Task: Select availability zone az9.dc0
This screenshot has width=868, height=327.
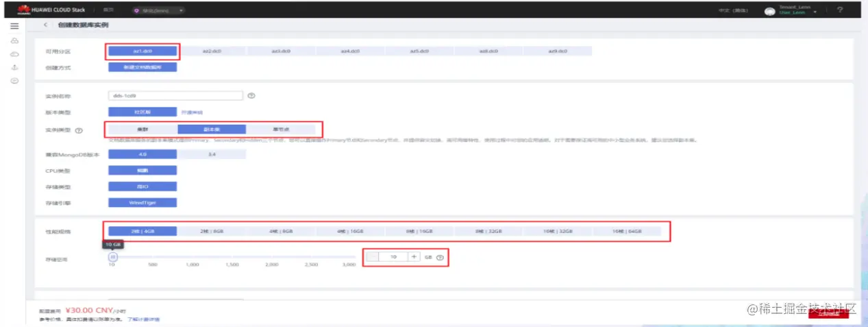Action: [558, 51]
